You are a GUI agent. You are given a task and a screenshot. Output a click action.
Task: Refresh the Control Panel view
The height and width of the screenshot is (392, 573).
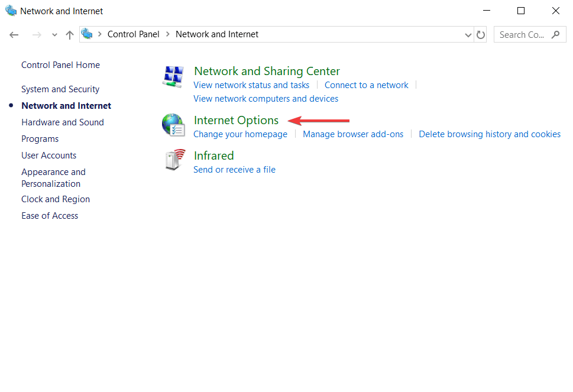(481, 35)
